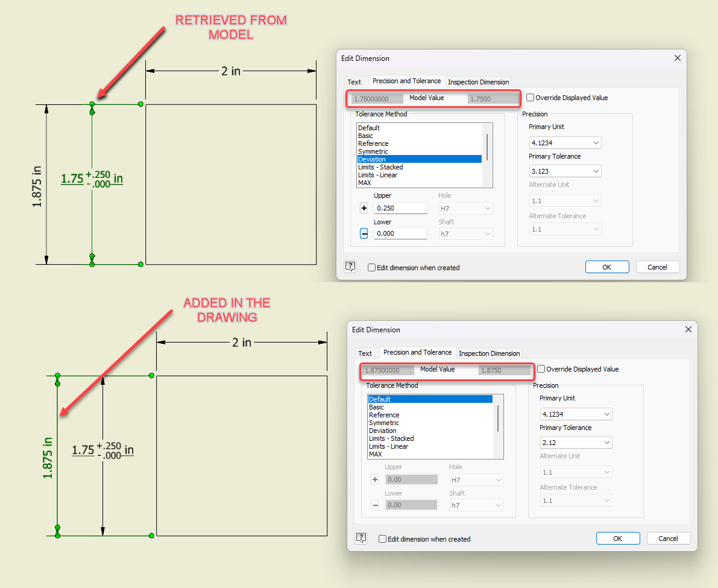
Task: Open help via question mark icon in top dialog
Action: coord(350,266)
